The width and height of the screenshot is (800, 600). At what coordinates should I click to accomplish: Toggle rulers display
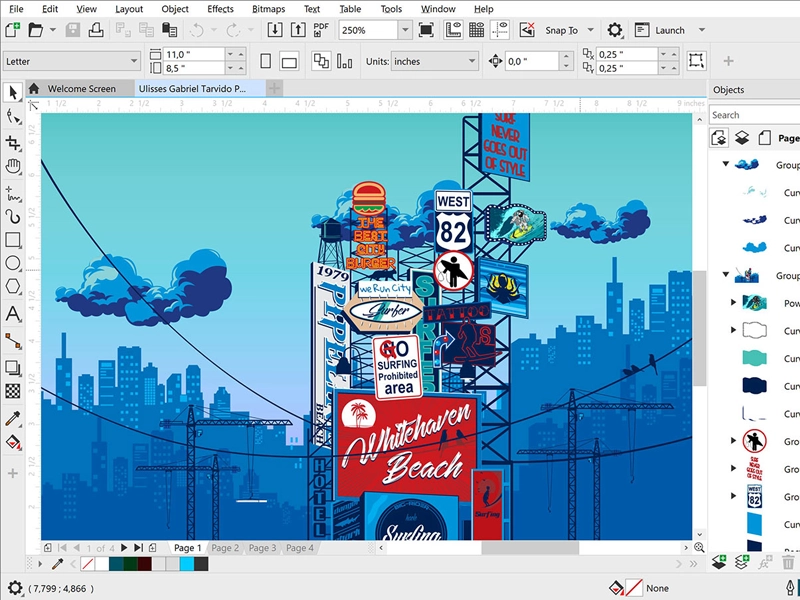tap(453, 30)
